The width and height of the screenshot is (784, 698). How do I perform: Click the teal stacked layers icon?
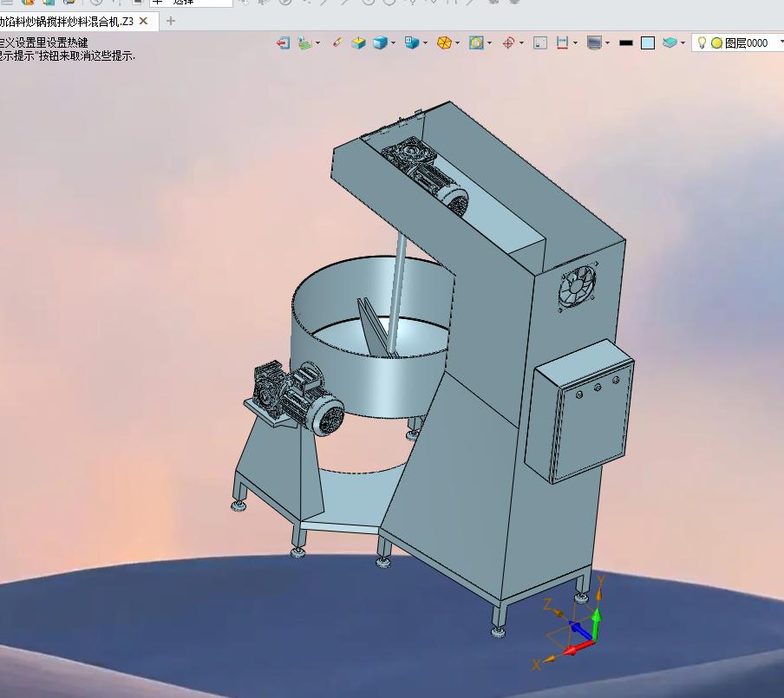click(670, 43)
